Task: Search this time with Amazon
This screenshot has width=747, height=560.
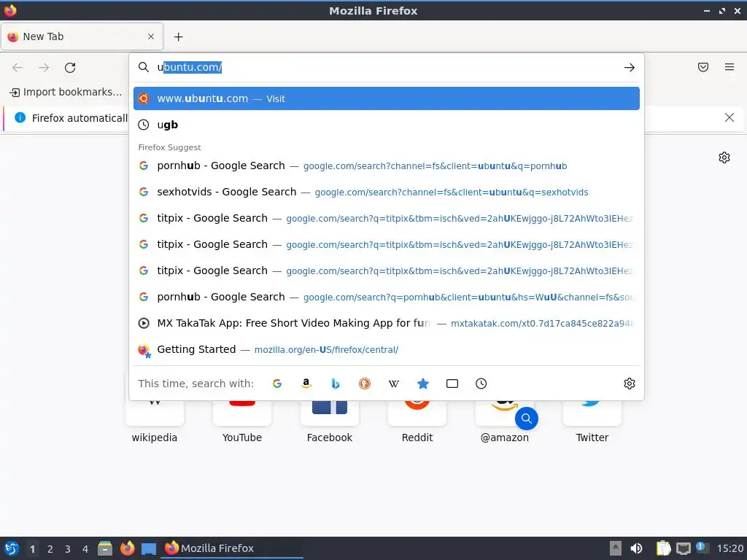Action: [306, 384]
